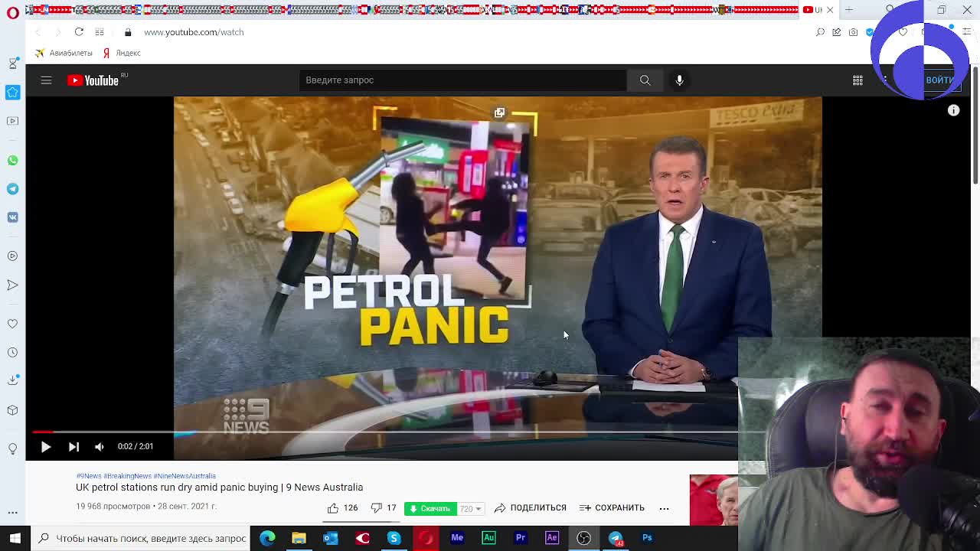Mute the video volume
This screenshot has width=980, height=551.
[x=99, y=446]
